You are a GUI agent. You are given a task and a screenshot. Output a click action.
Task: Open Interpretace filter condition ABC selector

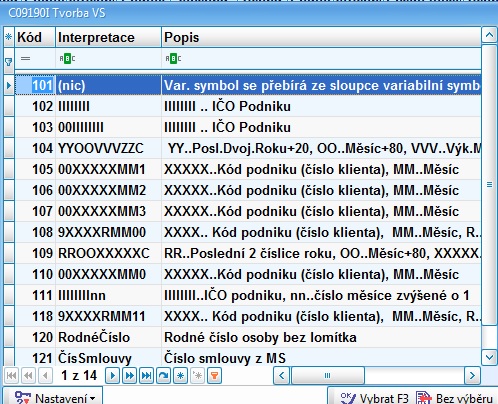click(x=67, y=59)
